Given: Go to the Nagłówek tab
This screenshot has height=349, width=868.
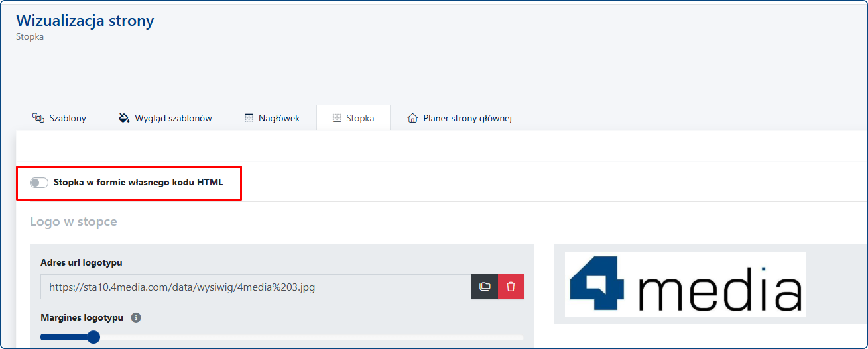Looking at the screenshot, I should 279,118.
